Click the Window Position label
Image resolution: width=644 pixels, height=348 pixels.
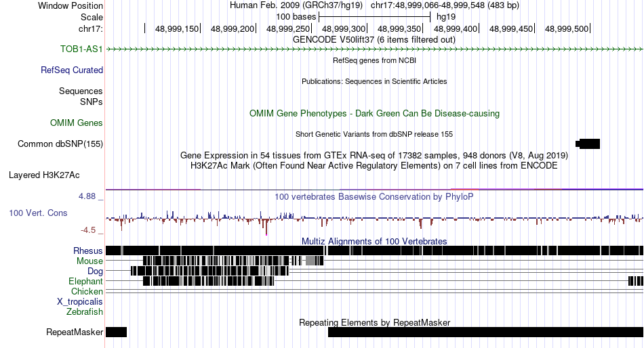[71, 5]
